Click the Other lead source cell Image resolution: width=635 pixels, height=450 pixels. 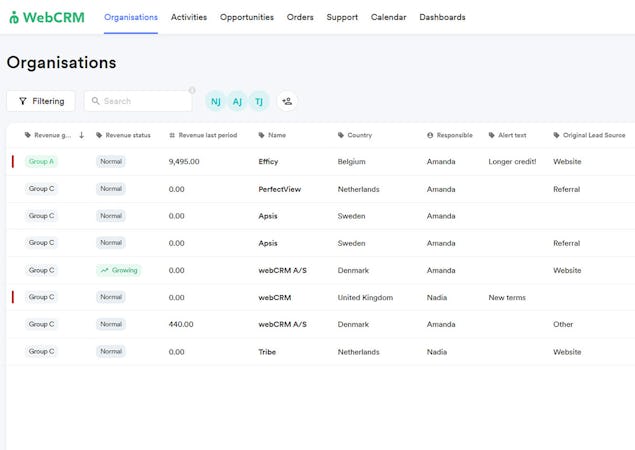click(x=563, y=324)
